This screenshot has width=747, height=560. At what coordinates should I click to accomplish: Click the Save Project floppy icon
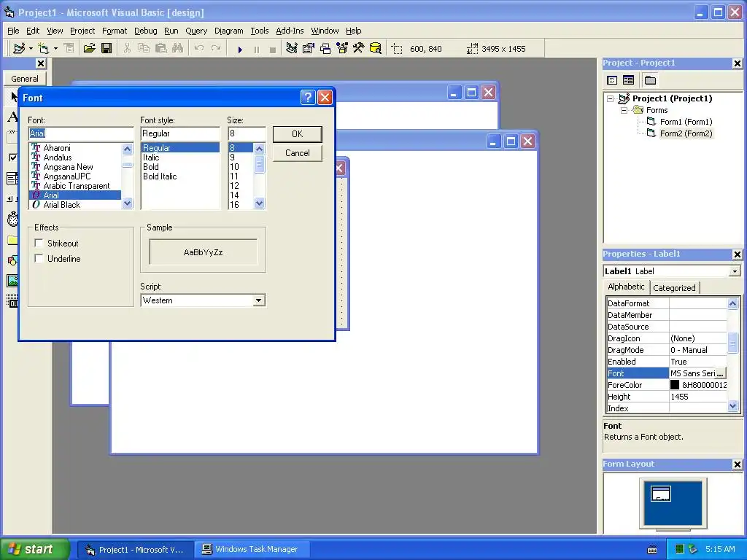pyautogui.click(x=107, y=48)
